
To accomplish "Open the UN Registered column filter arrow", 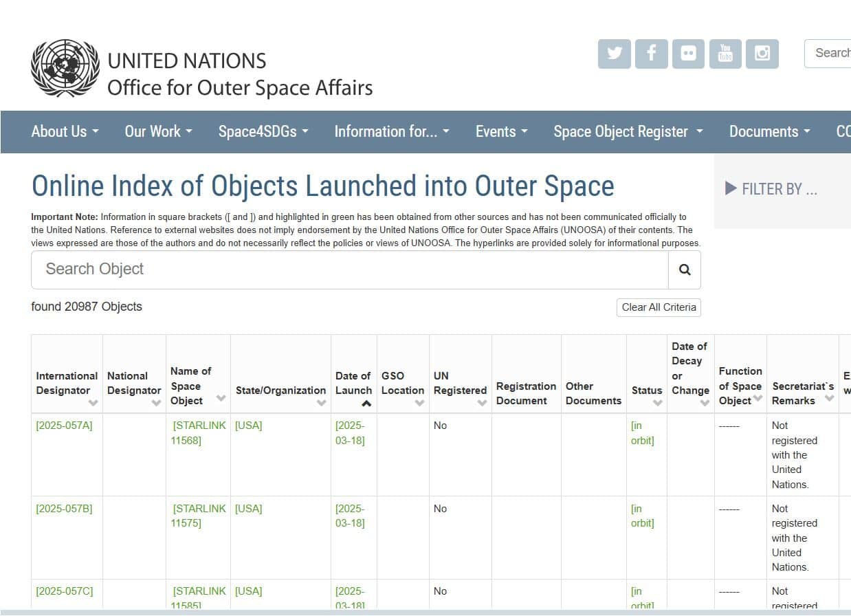I will [482, 403].
